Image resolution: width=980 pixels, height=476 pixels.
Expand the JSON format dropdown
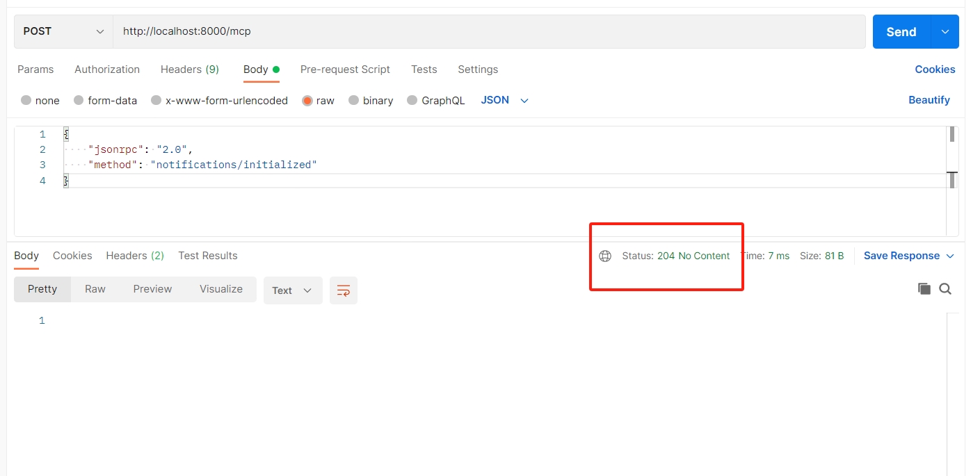pos(505,101)
